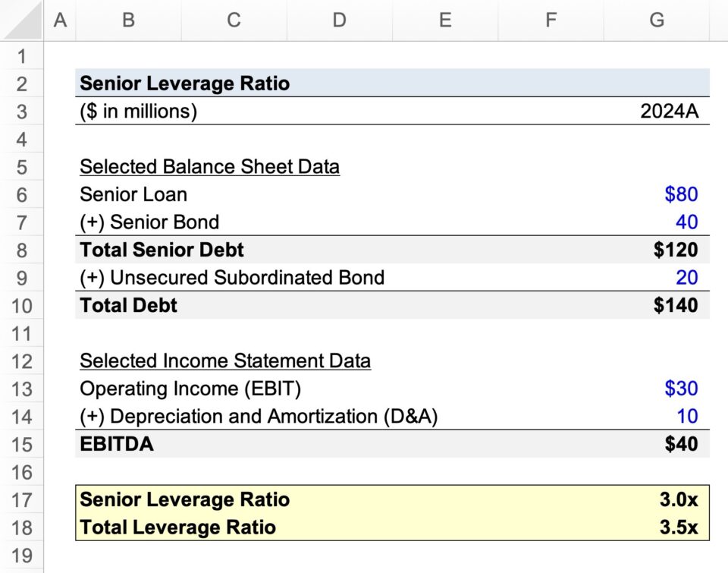Select column header G
This screenshot has width=728, height=573.
pyautogui.click(x=655, y=20)
